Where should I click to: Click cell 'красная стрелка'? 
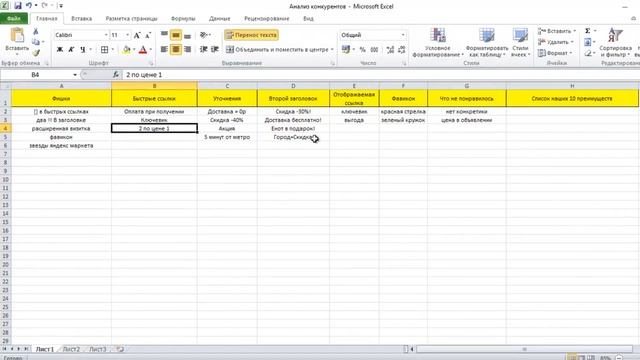point(403,111)
